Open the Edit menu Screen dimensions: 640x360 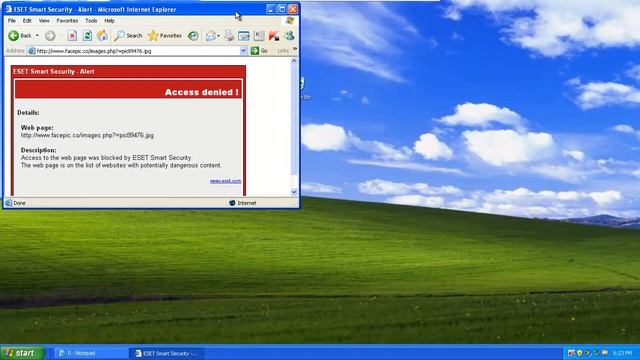tap(27, 20)
